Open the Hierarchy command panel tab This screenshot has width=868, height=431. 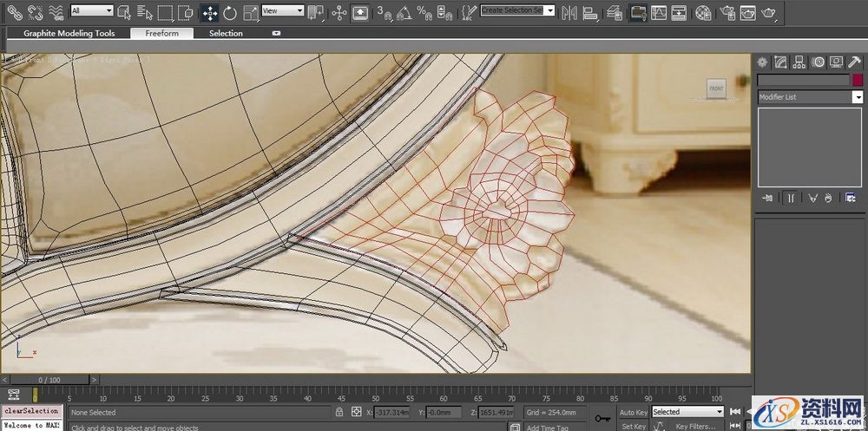click(x=799, y=62)
